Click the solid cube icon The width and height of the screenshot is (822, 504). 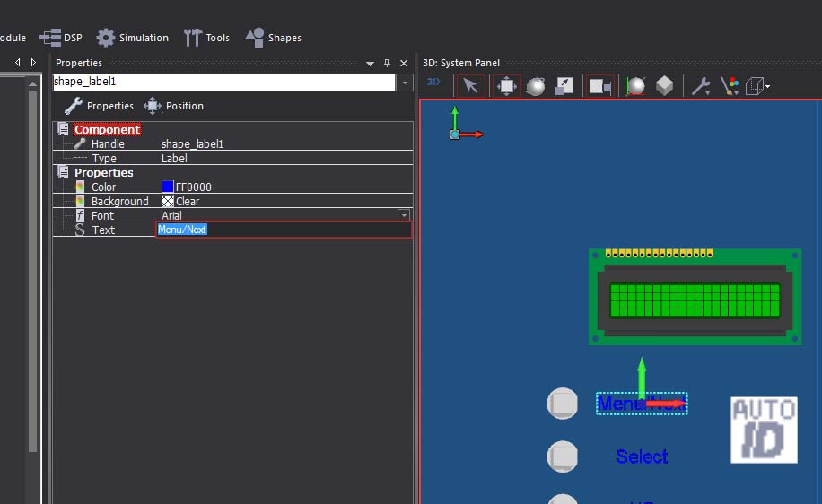click(x=664, y=86)
